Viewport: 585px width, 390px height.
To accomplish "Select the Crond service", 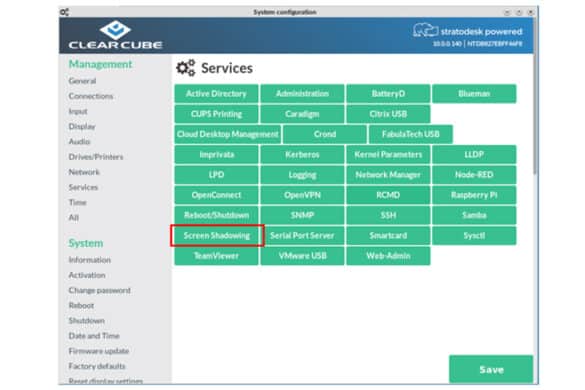I will pyautogui.click(x=325, y=134).
